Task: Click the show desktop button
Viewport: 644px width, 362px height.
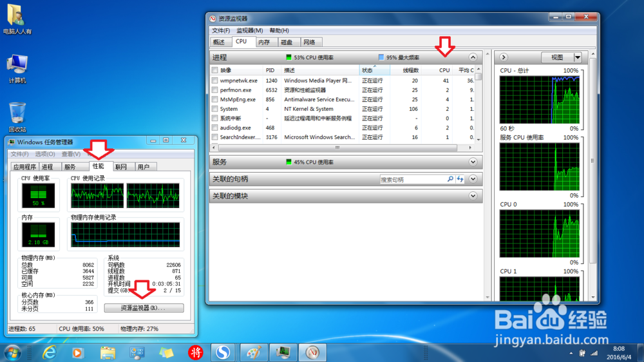Action: (x=641, y=352)
